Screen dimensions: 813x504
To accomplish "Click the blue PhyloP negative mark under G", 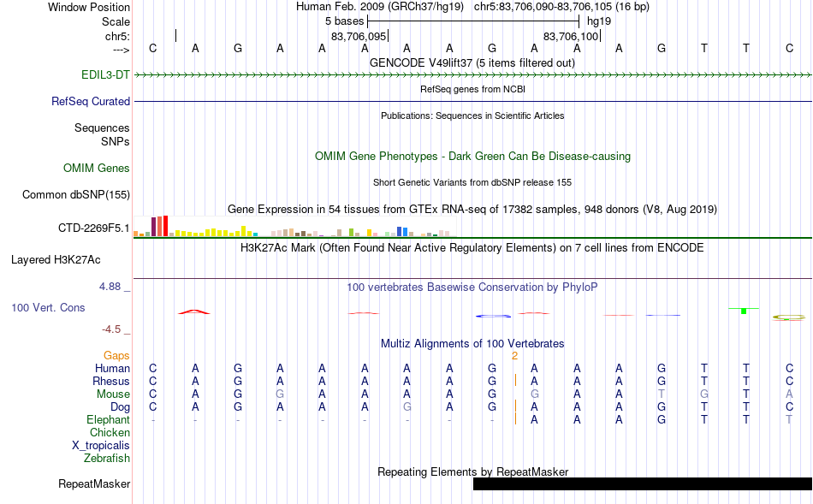I will click(493, 316).
